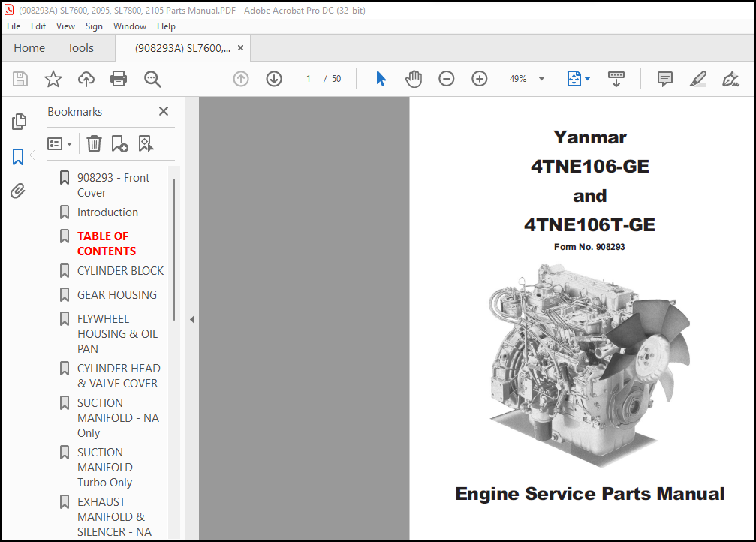756x542 pixels.
Task: Click the engine illustration on page
Action: coord(589,366)
